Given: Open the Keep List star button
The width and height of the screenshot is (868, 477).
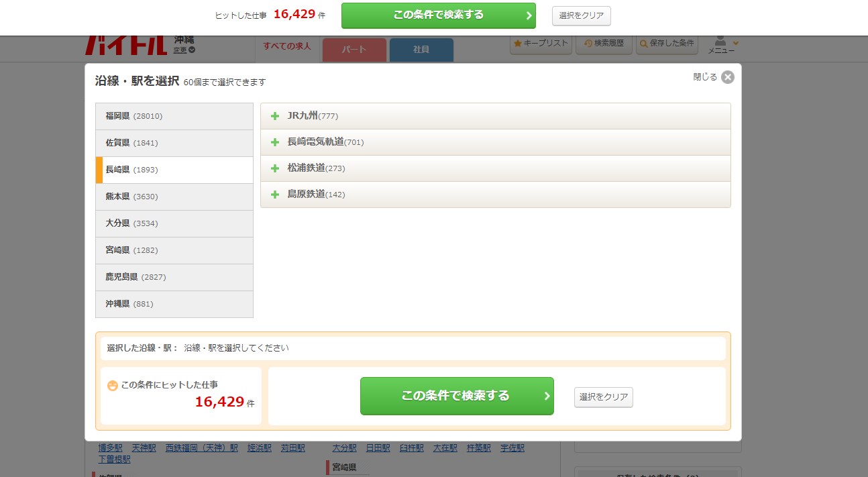Looking at the screenshot, I should tap(541, 43).
